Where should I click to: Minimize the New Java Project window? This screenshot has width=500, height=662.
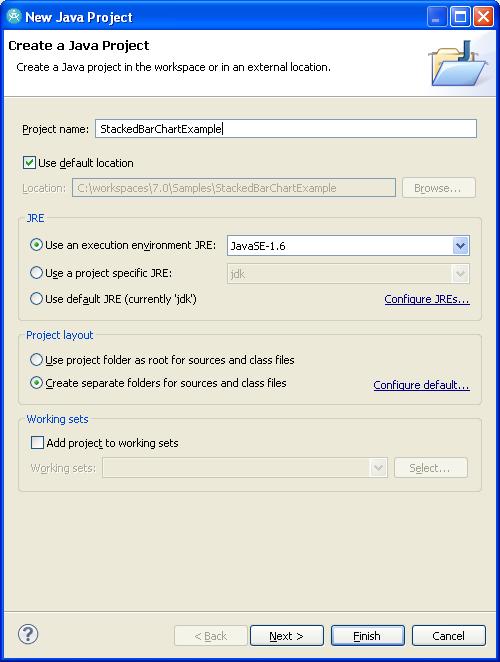click(x=437, y=17)
